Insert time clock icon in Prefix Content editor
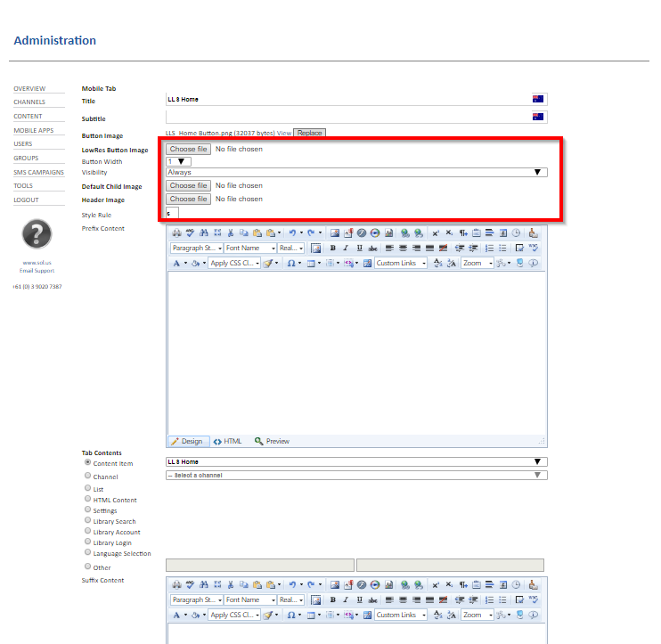661x644 pixels. (x=516, y=232)
